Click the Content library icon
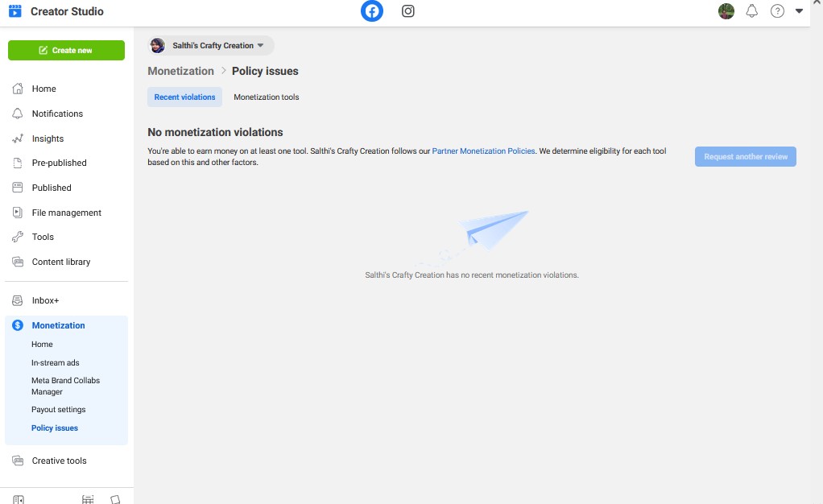This screenshot has height=504, width=823. coord(18,262)
